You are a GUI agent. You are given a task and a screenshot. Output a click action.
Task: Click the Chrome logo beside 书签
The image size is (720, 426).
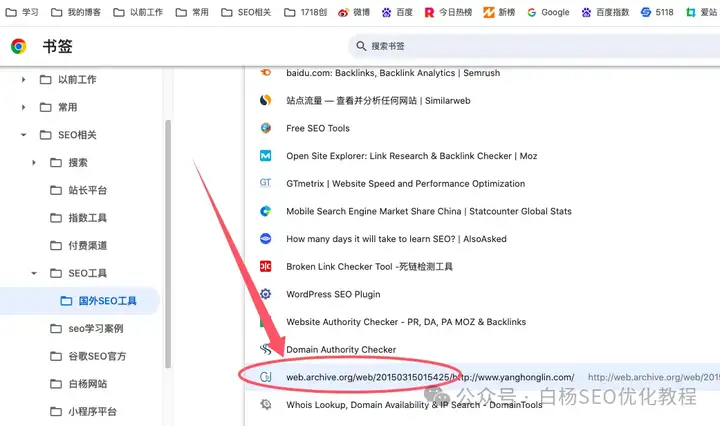pyautogui.click(x=18, y=46)
